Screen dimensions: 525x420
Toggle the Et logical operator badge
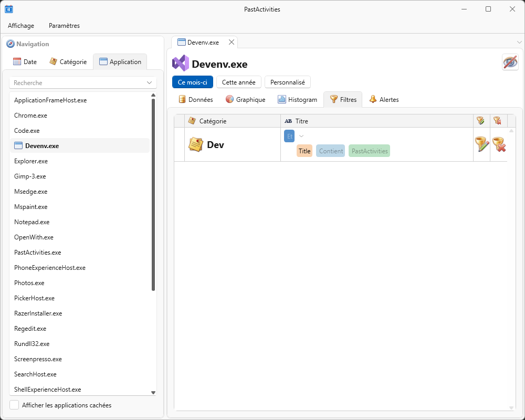coord(289,136)
